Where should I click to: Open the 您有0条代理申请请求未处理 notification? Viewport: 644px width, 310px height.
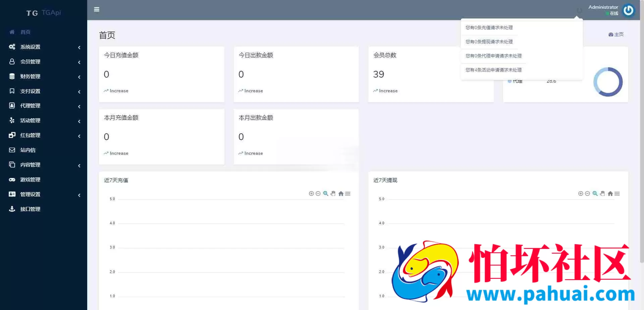point(493,56)
